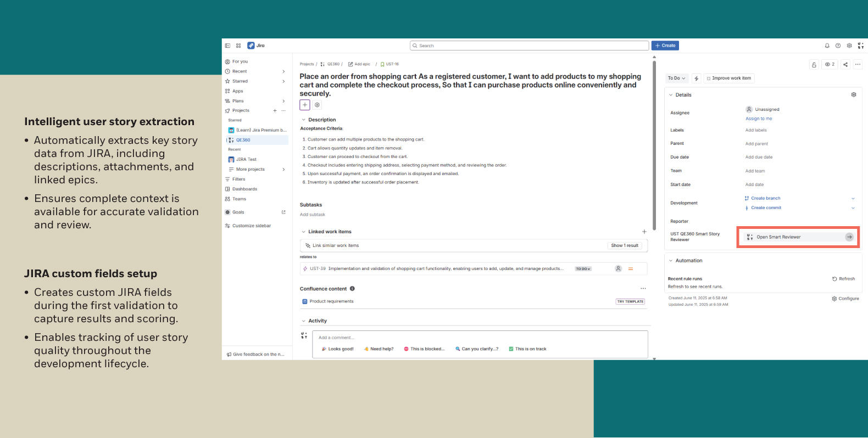Click the Create branch link
868x438 pixels.
coord(766,199)
